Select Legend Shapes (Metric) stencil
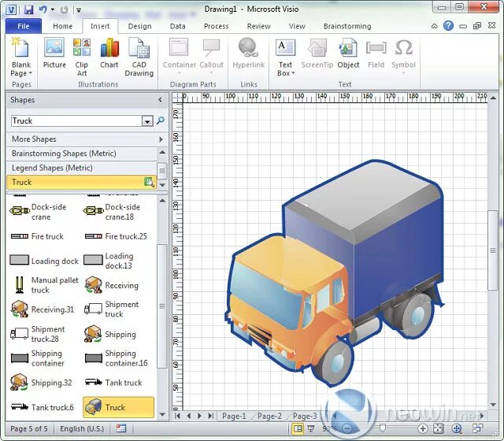The image size is (504, 441). pos(82,168)
